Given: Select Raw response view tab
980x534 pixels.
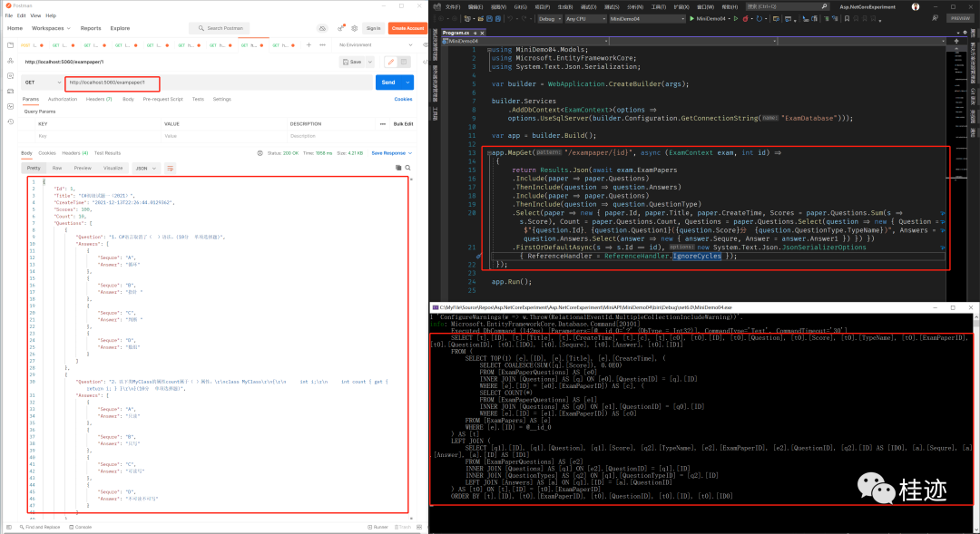Looking at the screenshot, I should (57, 168).
